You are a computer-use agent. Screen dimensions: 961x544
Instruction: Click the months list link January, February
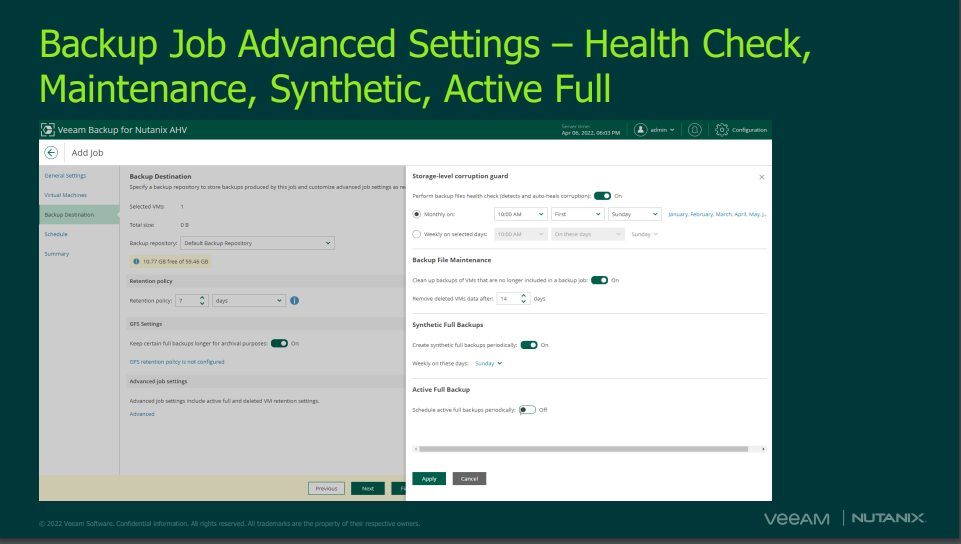(x=717, y=214)
